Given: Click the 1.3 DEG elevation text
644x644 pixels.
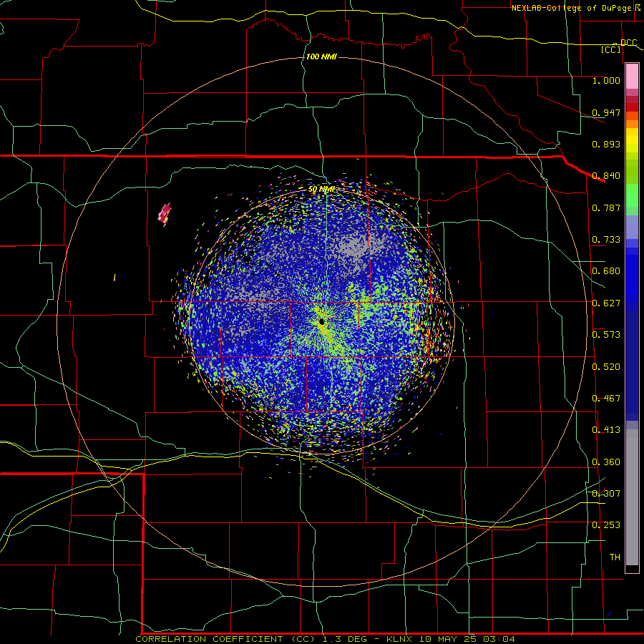Looking at the screenshot, I should [x=345, y=639].
